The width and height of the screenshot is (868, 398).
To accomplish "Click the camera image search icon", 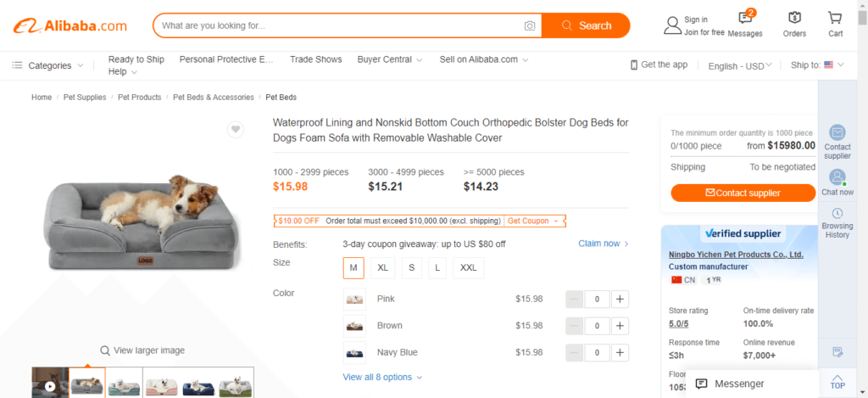I will point(530,26).
